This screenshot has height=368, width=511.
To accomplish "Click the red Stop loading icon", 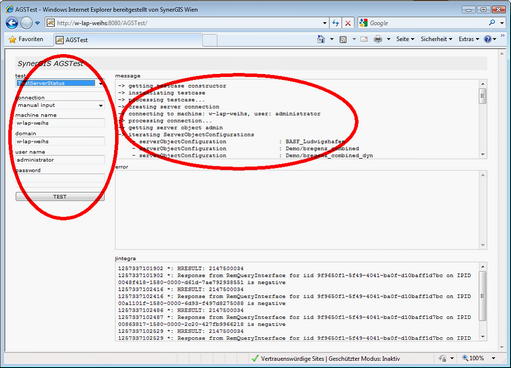I will point(348,23).
